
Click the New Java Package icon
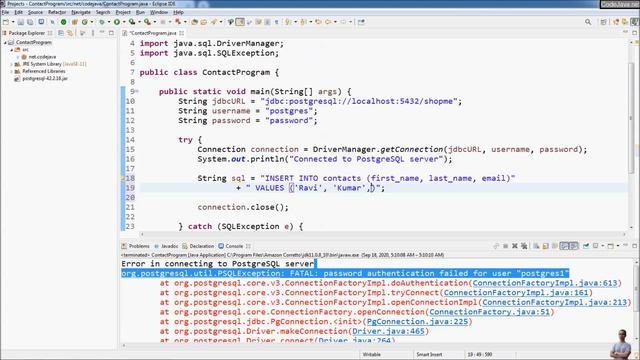tap(75, 22)
